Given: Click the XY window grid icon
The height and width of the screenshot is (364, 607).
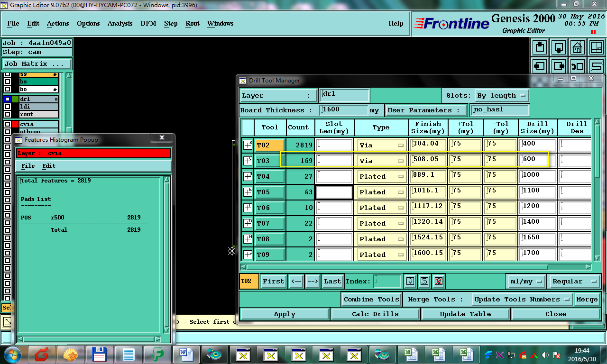Looking at the screenshot, I should coord(596,47).
